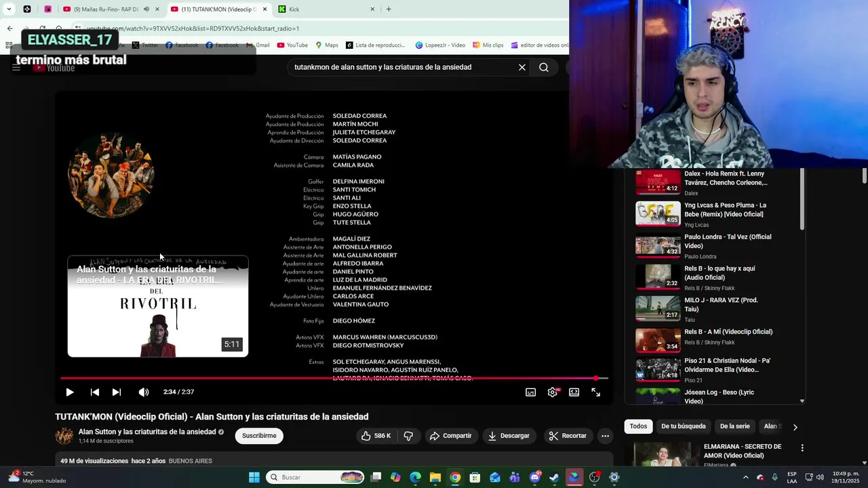The image size is (868, 488).
Task: Open File Explorer from the taskbar
Action: [x=435, y=477]
